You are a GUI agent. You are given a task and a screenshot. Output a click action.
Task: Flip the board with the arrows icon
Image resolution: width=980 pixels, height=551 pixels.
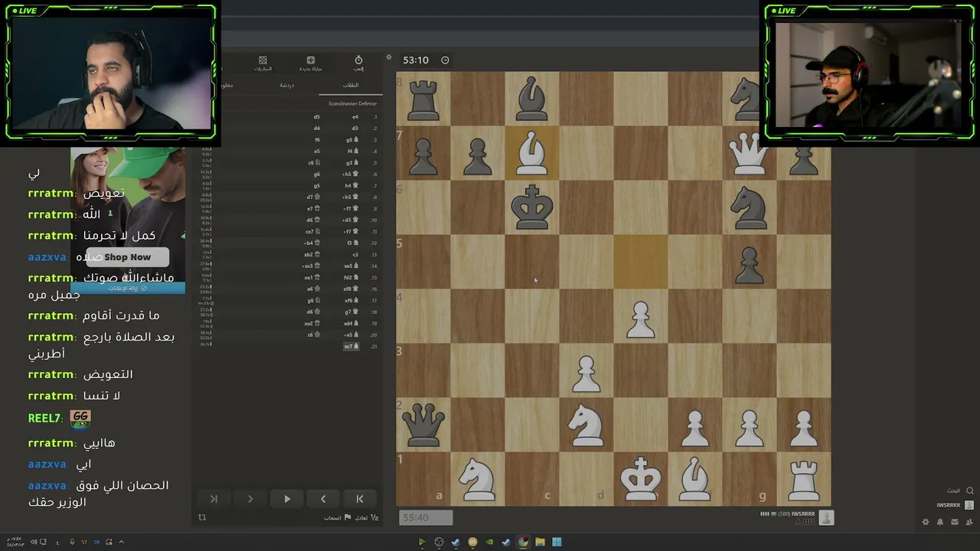click(202, 517)
